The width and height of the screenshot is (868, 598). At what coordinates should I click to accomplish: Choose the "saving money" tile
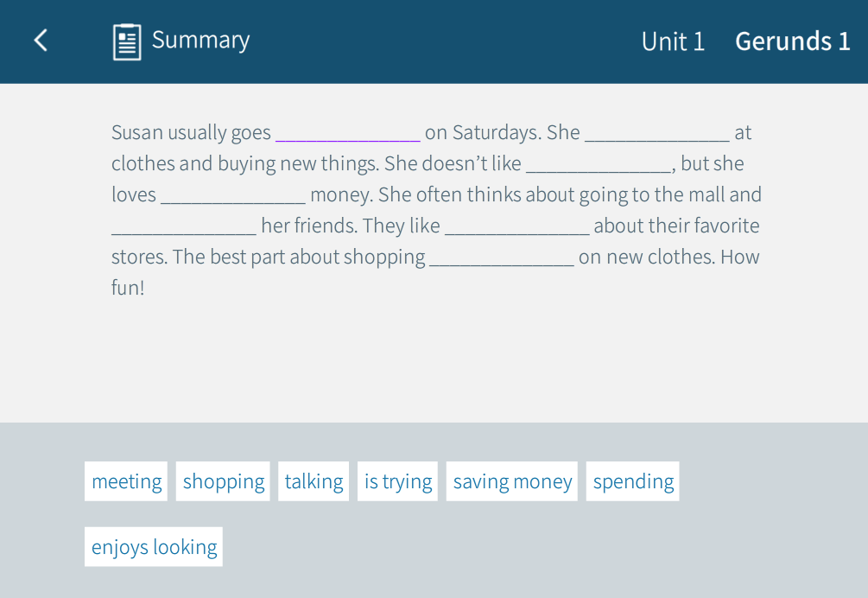(512, 481)
